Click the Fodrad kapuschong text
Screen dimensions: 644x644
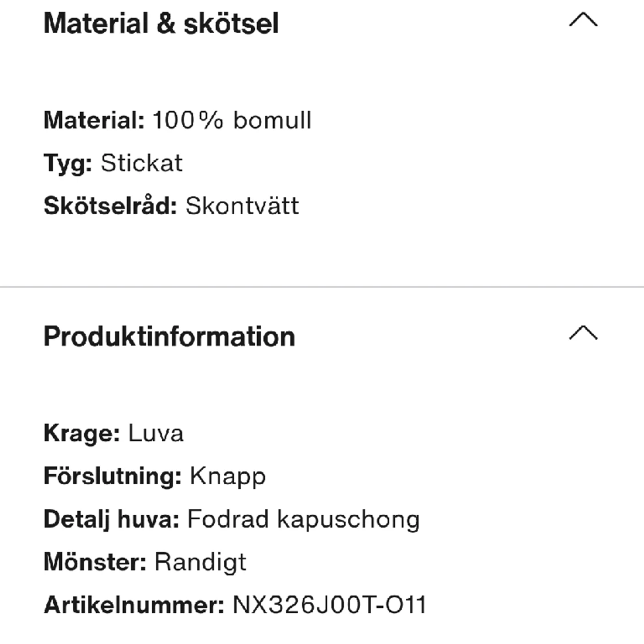click(303, 519)
